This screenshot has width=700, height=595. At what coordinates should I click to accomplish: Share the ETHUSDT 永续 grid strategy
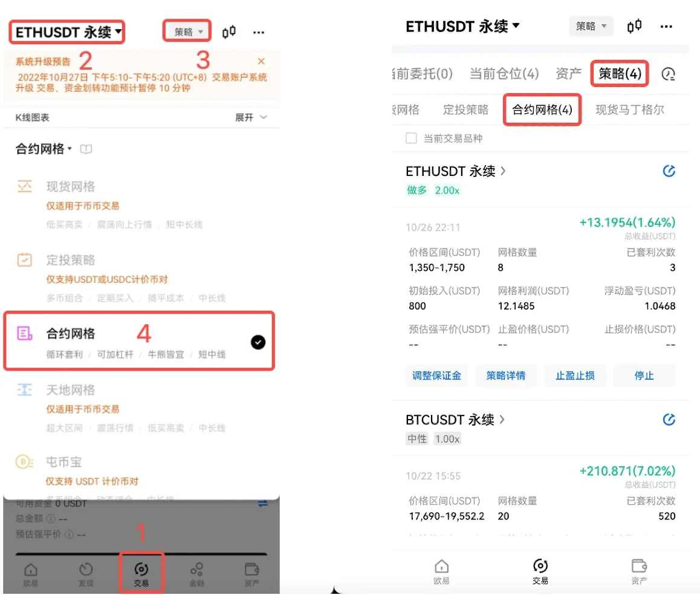click(x=669, y=171)
